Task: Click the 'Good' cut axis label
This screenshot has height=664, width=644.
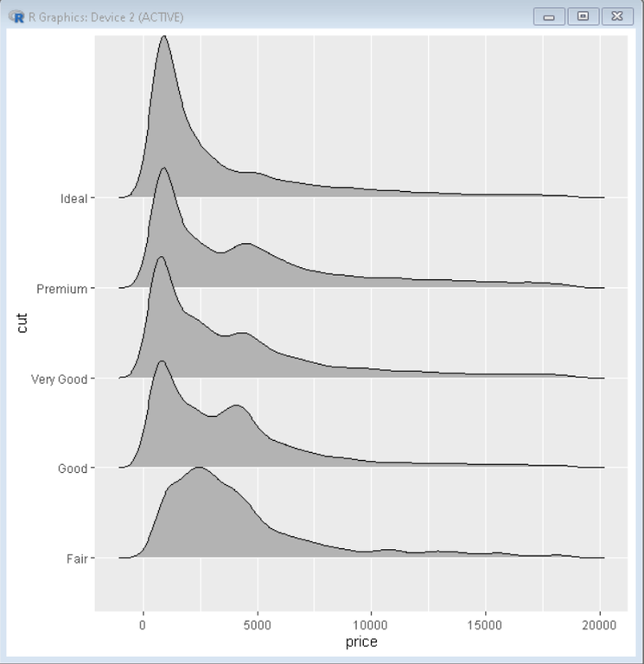Action: (73, 469)
